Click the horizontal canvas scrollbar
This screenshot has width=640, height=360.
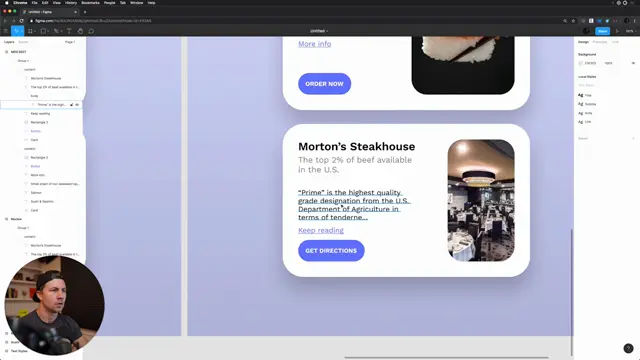(x=446, y=358)
